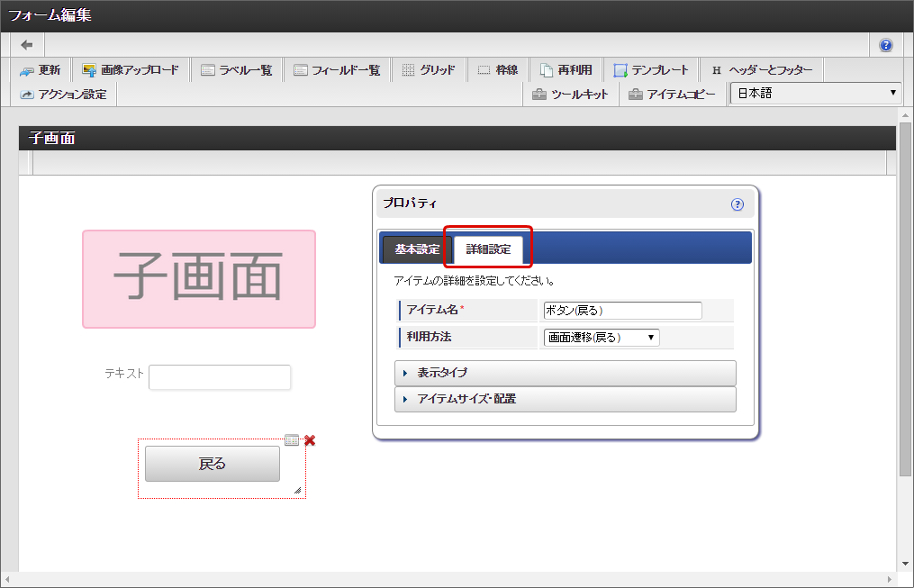This screenshot has width=914, height=588.
Task: Toggle the グリッド grid option
Action: (x=429, y=70)
